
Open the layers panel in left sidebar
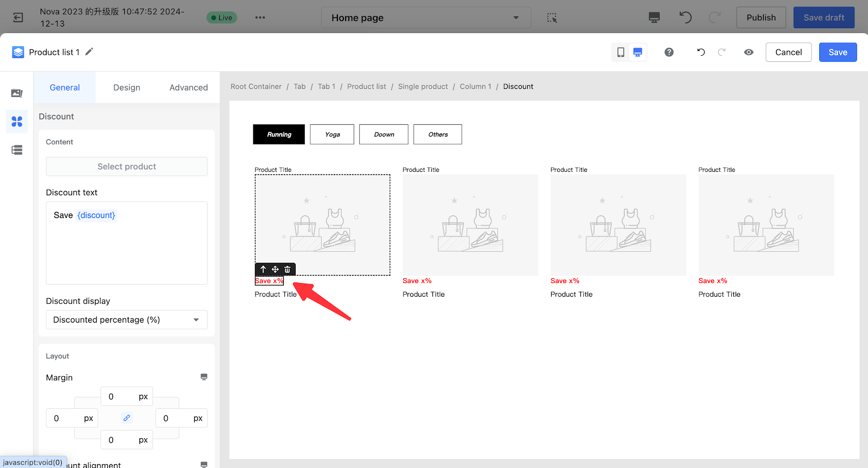(x=17, y=150)
